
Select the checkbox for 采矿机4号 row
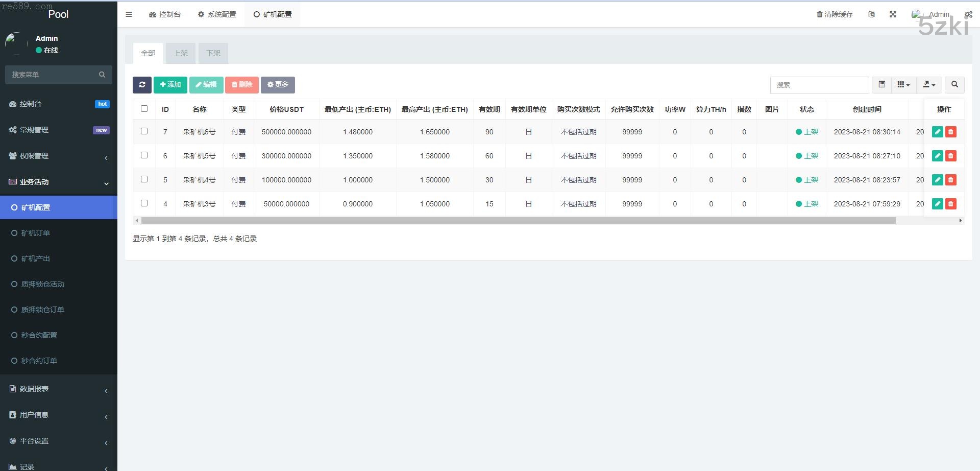144,179
